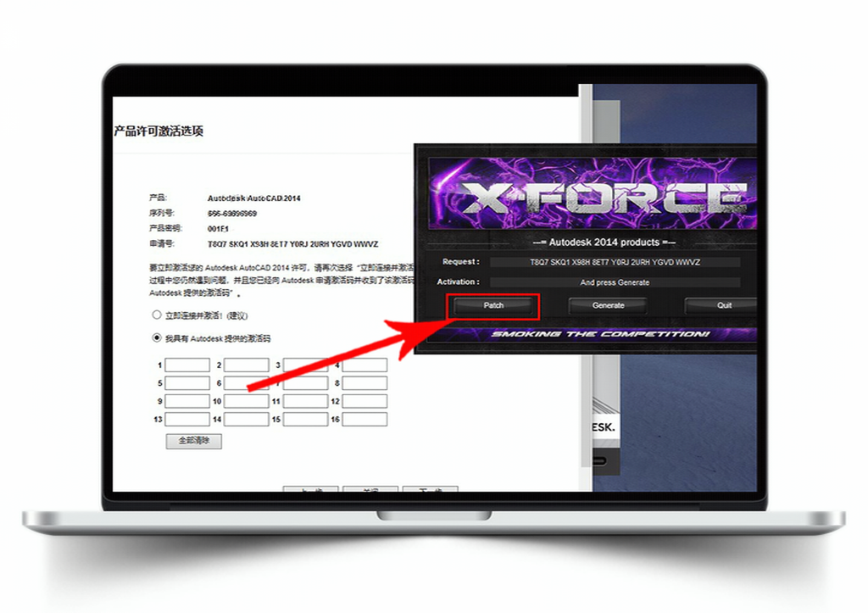Click the product key value 001F1
This screenshot has height=613, width=868.
pyautogui.click(x=218, y=229)
